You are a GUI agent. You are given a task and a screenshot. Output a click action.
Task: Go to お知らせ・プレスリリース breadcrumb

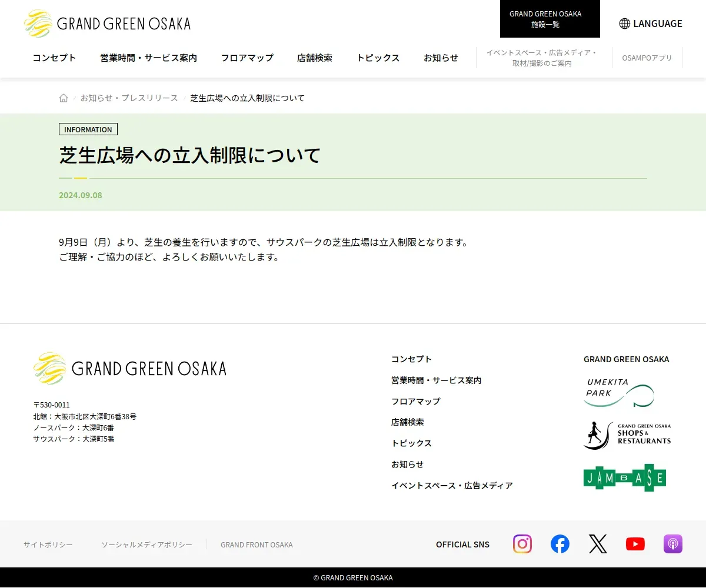(x=129, y=98)
